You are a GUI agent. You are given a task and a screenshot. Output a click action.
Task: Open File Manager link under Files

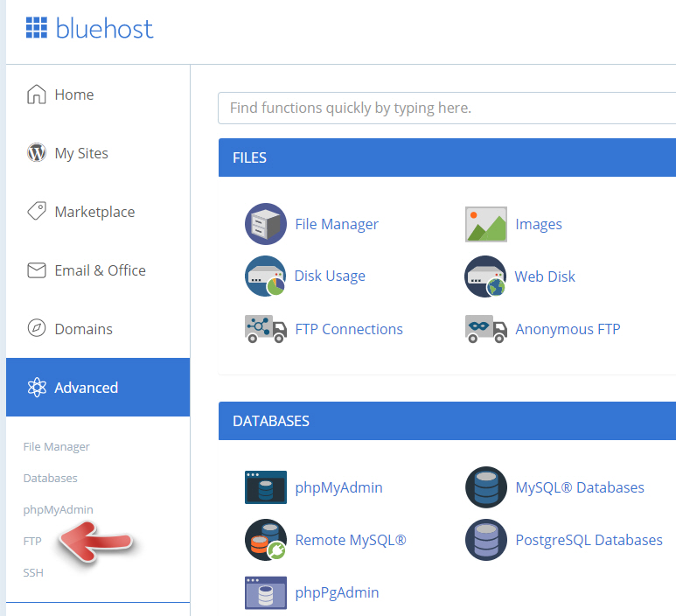pyautogui.click(x=337, y=224)
